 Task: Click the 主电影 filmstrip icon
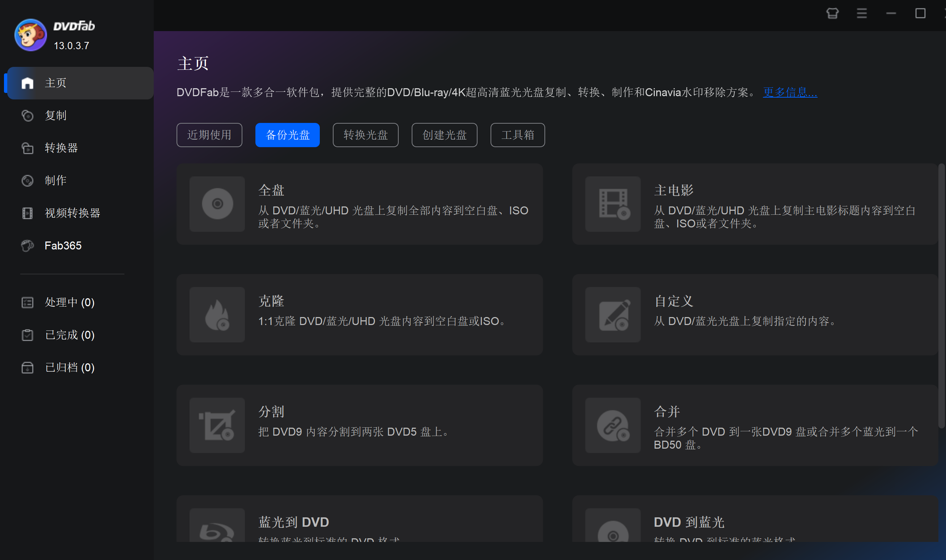(x=613, y=204)
